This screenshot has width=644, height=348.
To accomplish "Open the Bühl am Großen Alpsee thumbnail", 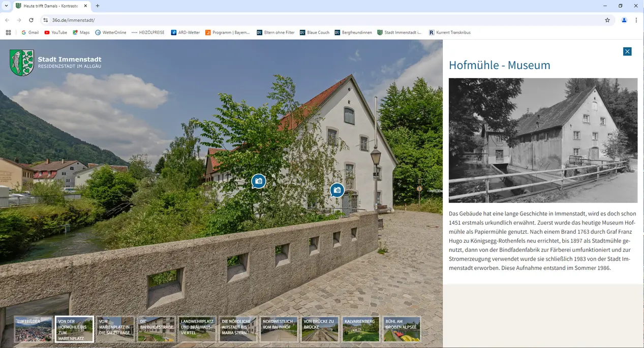I will tap(402, 329).
